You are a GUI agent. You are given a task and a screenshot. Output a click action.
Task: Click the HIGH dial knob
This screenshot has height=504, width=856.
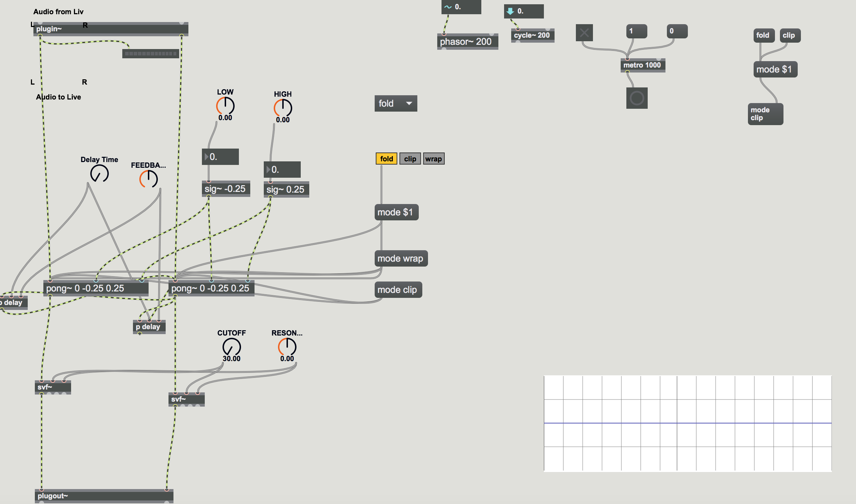tap(283, 108)
